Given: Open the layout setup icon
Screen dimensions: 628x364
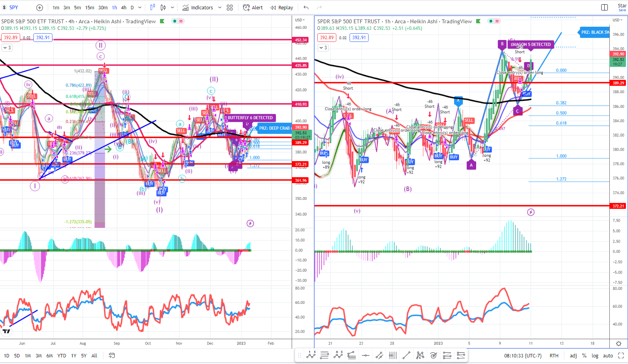Looking at the screenshot, I should click(604, 7).
